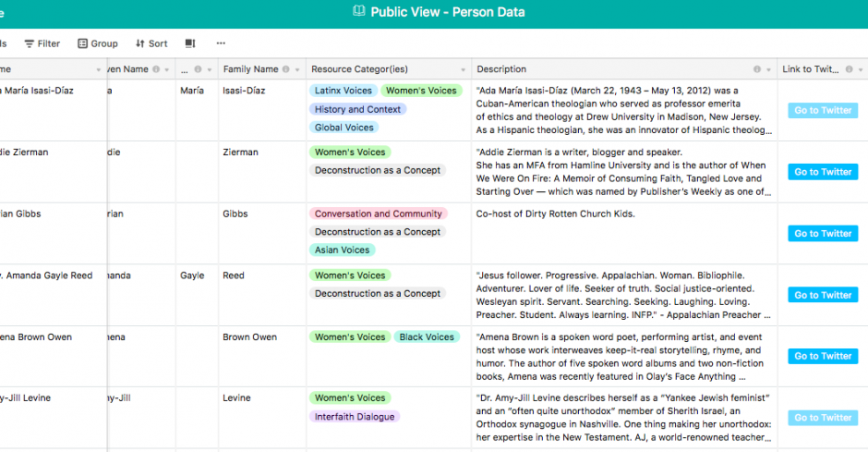Image resolution: width=868 pixels, height=452 pixels.
Task: Click info icon in Description column header
Action: tap(757, 69)
